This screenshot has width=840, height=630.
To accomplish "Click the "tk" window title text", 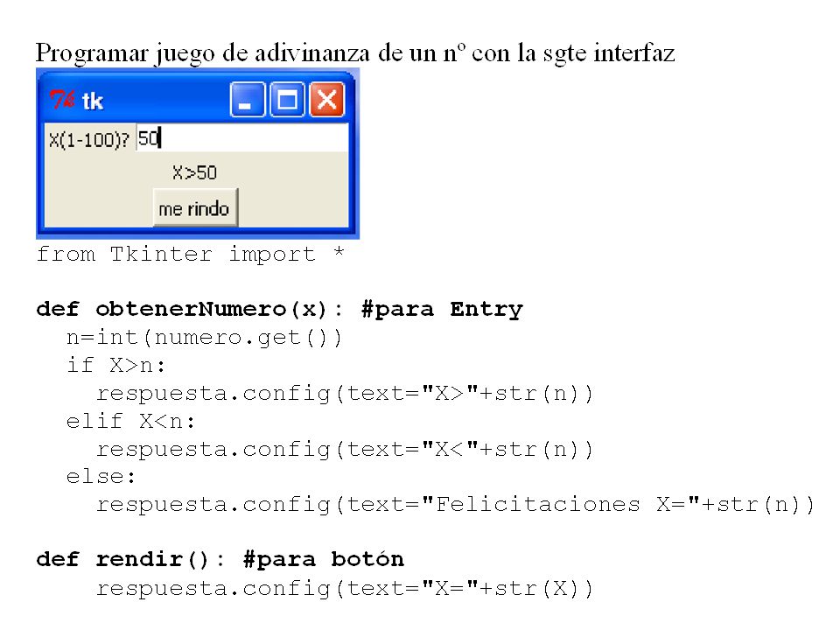I will [x=92, y=101].
